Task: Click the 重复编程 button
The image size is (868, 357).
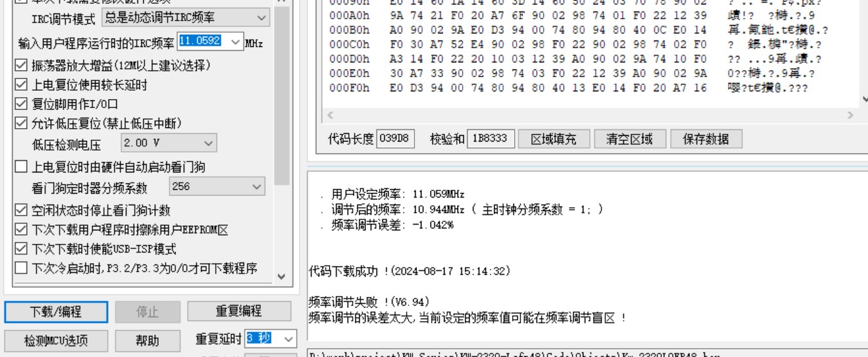Action: (x=238, y=311)
